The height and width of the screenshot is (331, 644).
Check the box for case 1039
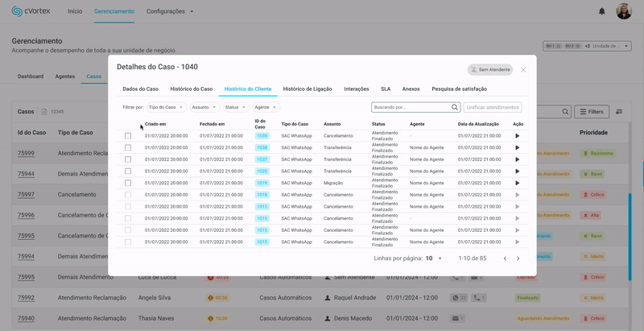coord(128,136)
